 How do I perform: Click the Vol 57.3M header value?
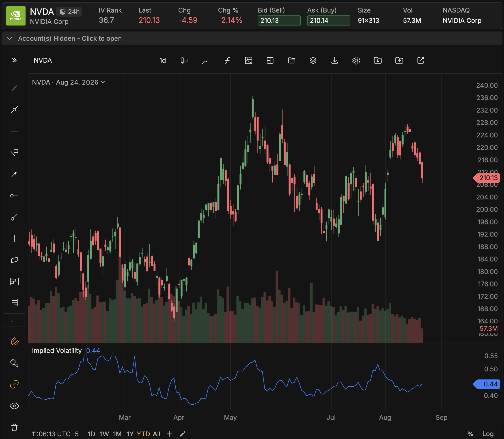412,20
